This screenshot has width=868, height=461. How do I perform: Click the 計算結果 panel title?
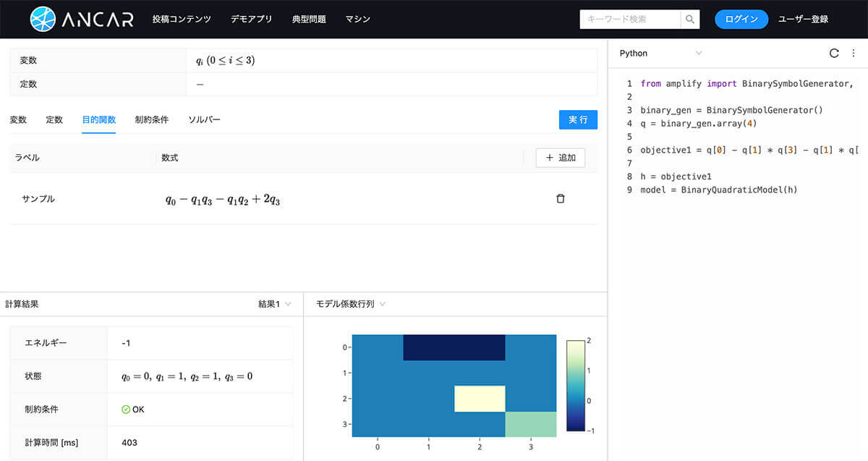[22, 304]
